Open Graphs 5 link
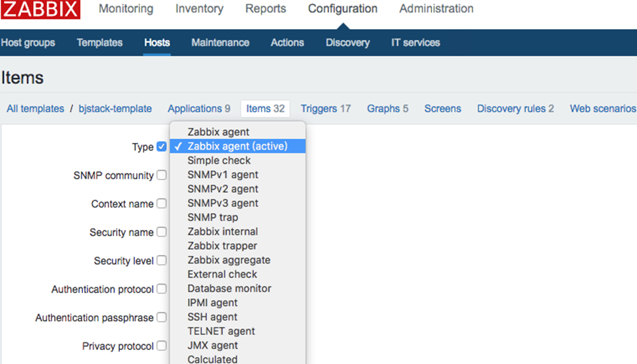Image resolution: width=637 pixels, height=364 pixels. point(388,109)
